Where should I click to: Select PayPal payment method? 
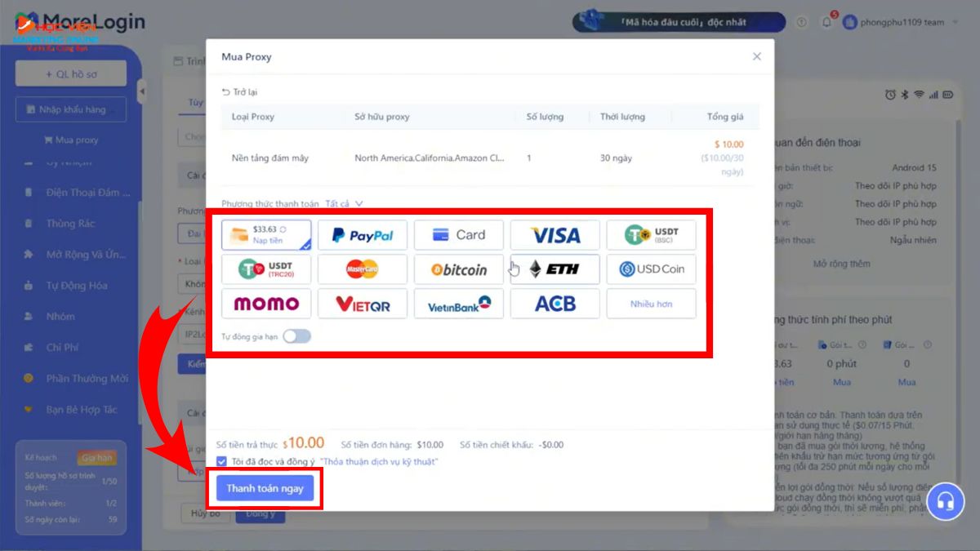(362, 235)
